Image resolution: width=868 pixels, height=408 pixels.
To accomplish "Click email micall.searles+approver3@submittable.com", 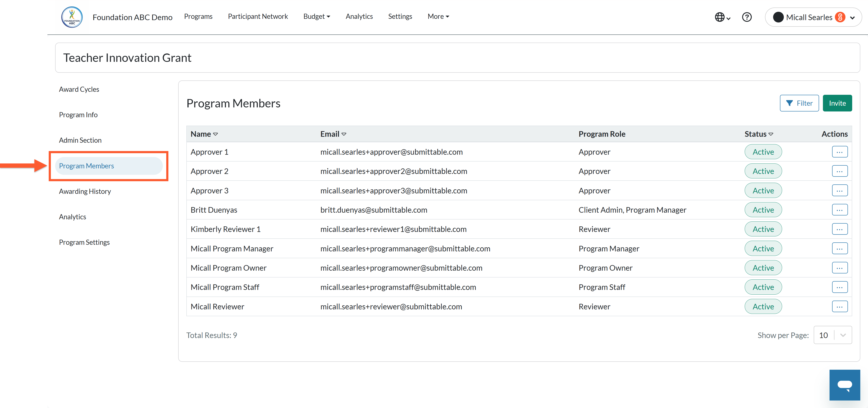I will (x=394, y=191).
